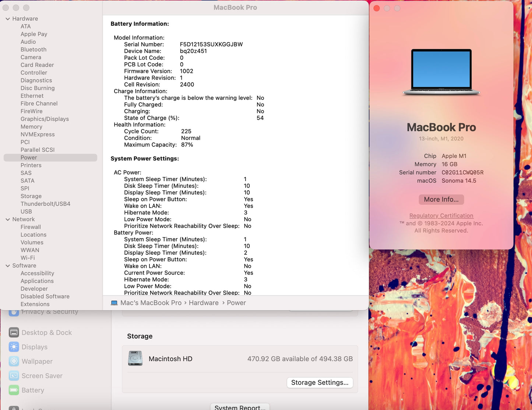Select Controller in the Hardware list

(34, 73)
